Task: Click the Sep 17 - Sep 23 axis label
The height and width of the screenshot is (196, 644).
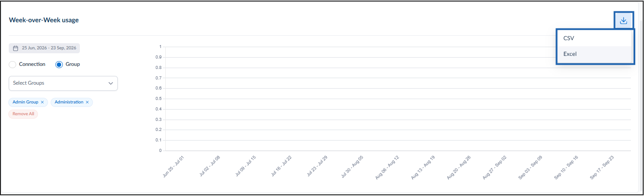Action: 602,167
